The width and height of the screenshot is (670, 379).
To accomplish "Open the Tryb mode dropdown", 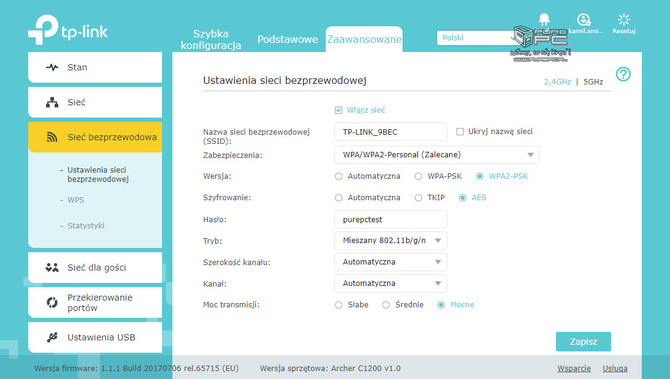I will tap(391, 241).
